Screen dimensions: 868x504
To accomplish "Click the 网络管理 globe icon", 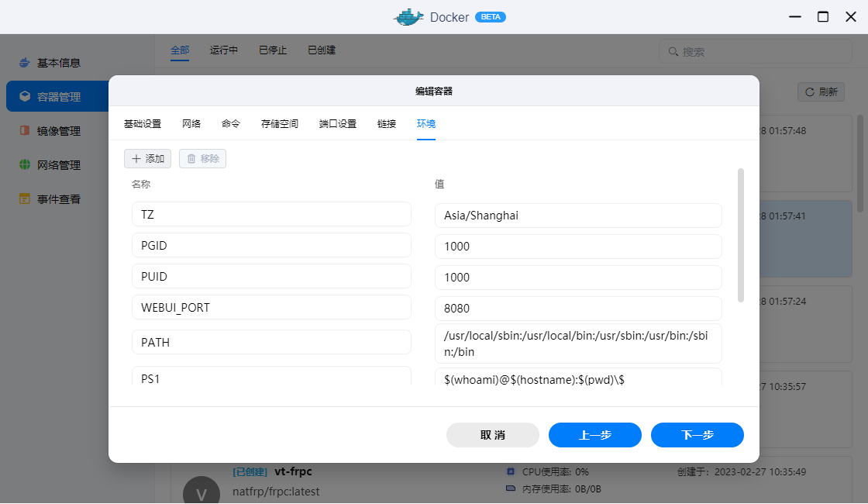I will click(24, 164).
